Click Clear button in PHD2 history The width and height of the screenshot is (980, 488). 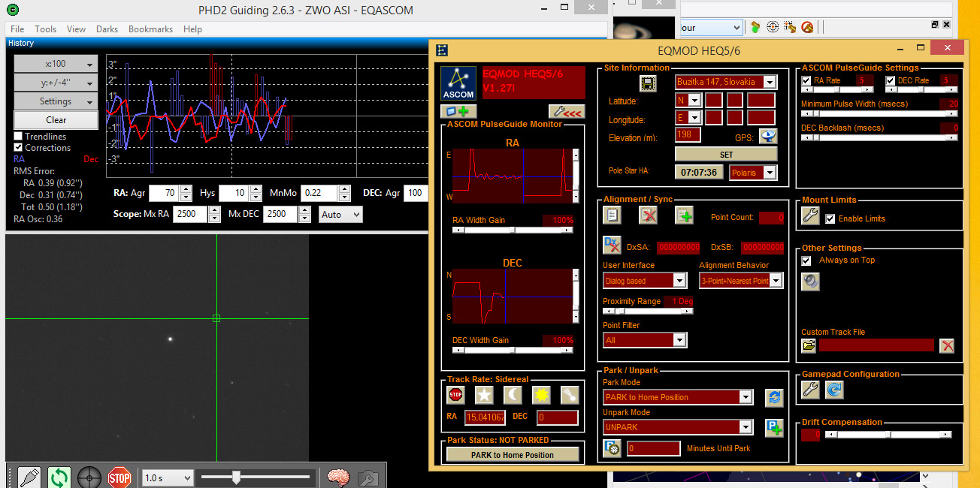click(x=56, y=120)
